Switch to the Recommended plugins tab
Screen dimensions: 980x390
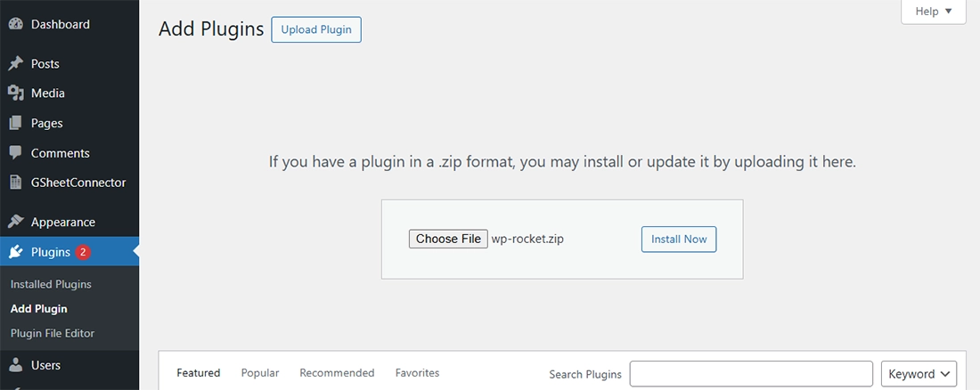point(337,373)
